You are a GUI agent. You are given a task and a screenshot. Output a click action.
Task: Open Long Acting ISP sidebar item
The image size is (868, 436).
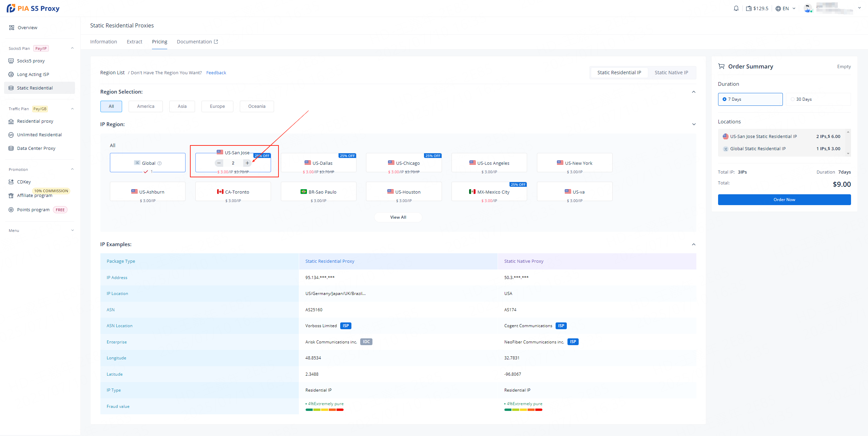coord(33,75)
